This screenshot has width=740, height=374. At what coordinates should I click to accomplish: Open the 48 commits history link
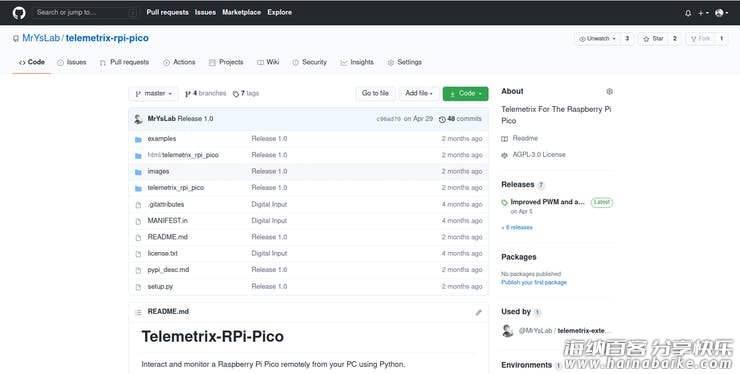[x=460, y=119]
